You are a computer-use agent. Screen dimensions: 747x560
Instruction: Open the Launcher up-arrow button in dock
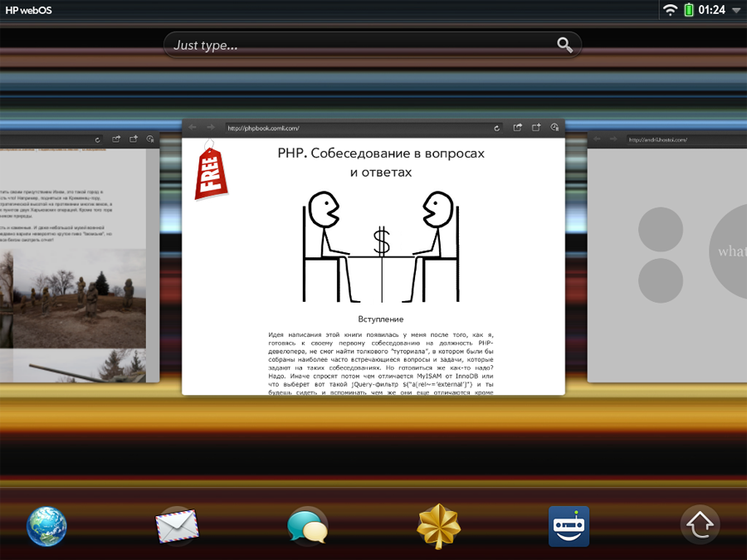tap(700, 525)
